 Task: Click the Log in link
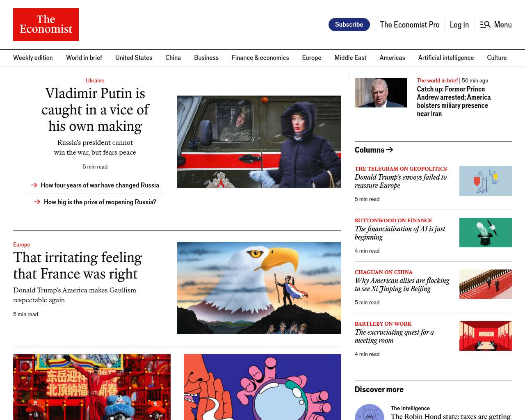(459, 25)
